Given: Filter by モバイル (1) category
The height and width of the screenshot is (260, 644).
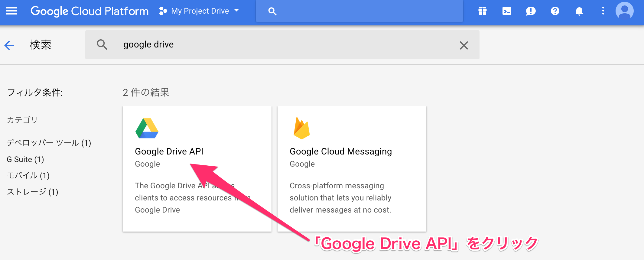Looking at the screenshot, I should (28, 175).
